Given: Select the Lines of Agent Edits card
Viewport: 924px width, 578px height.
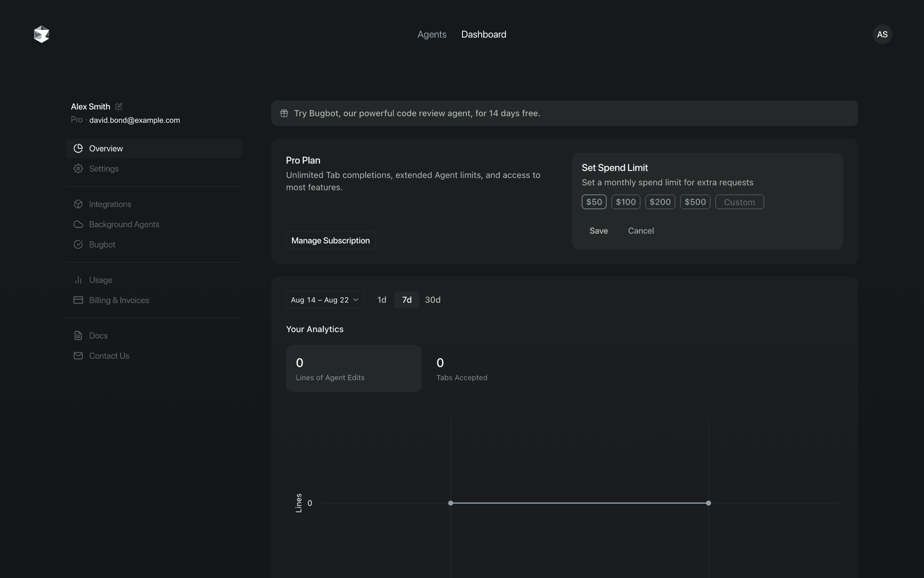Looking at the screenshot, I should [x=354, y=368].
